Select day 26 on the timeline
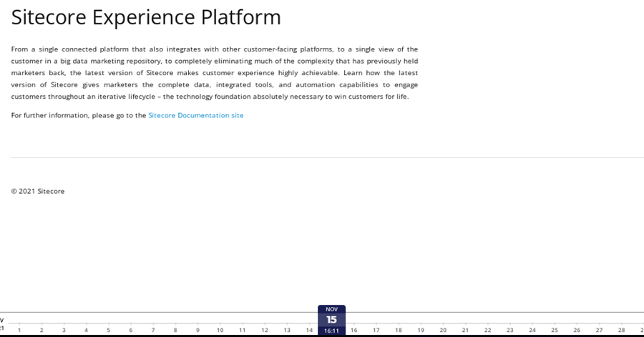The height and width of the screenshot is (337, 644). [x=577, y=330]
